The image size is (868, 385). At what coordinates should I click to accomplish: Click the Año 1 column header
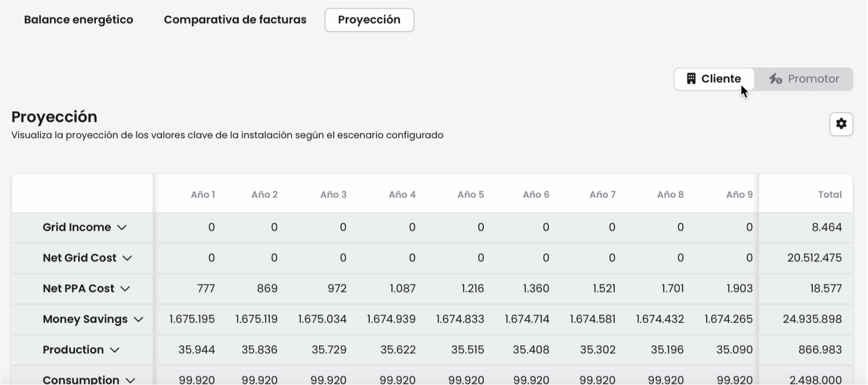[203, 195]
